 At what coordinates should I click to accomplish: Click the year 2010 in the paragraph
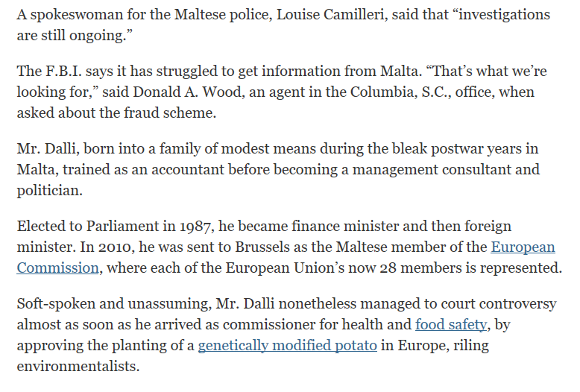click(x=116, y=247)
